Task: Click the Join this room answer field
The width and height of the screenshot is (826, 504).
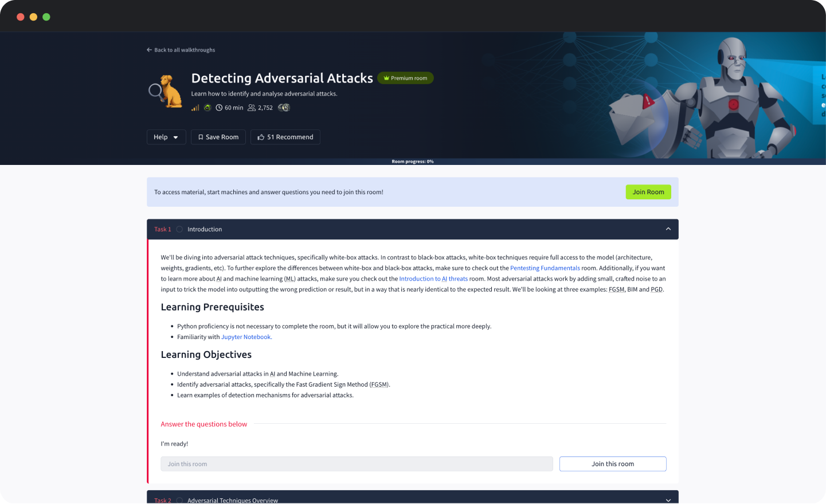Action: click(357, 464)
